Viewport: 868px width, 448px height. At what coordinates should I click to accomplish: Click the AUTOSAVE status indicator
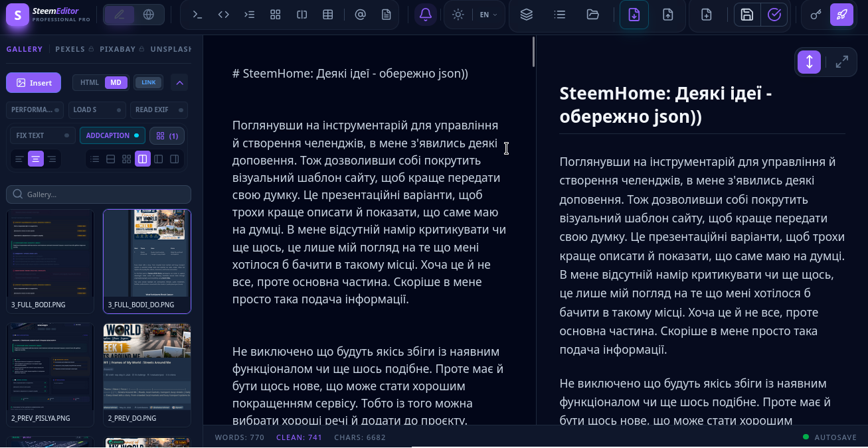(x=831, y=437)
